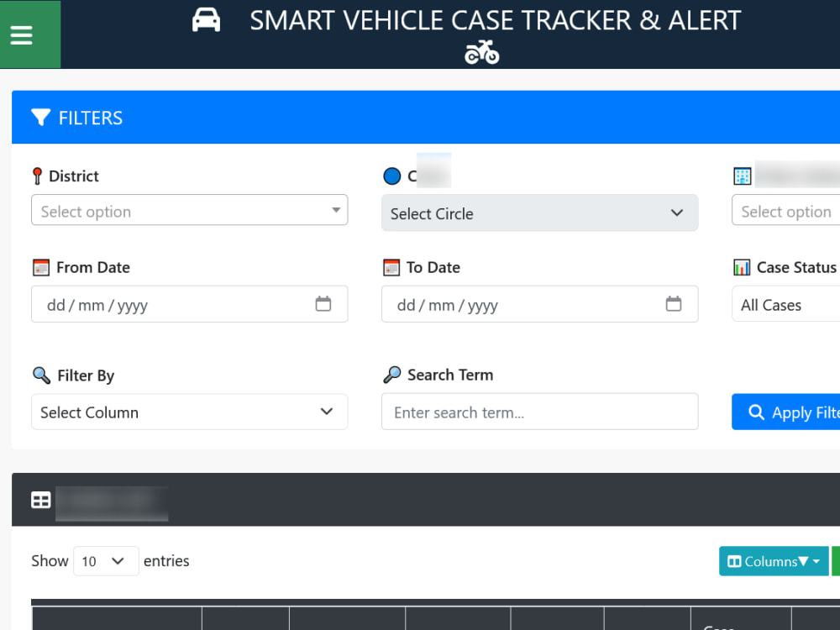This screenshot has width=840, height=630.
Task: Open the From Date calendar picker
Action: pyautogui.click(x=323, y=304)
